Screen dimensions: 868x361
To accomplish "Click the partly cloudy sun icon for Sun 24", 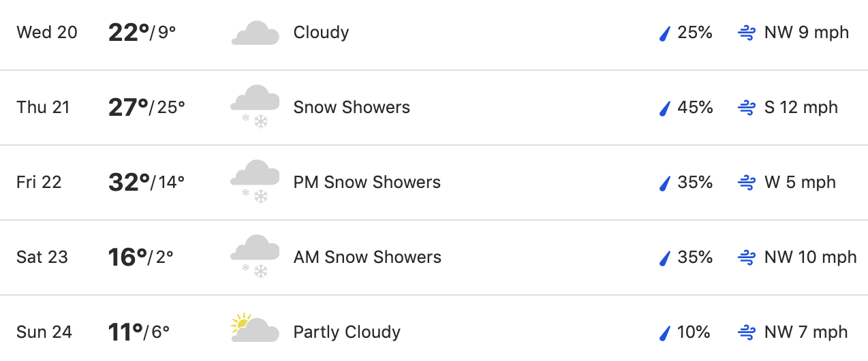I will click(x=255, y=328).
